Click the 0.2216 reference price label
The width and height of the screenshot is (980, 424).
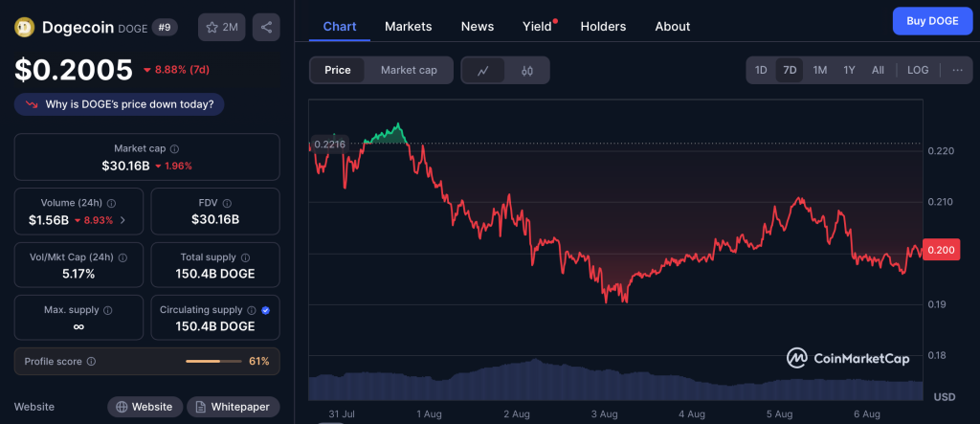point(329,144)
